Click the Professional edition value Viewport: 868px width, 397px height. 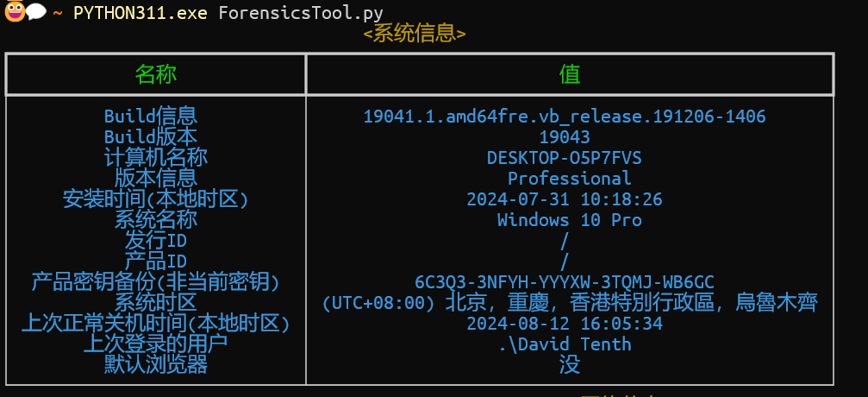tap(569, 179)
